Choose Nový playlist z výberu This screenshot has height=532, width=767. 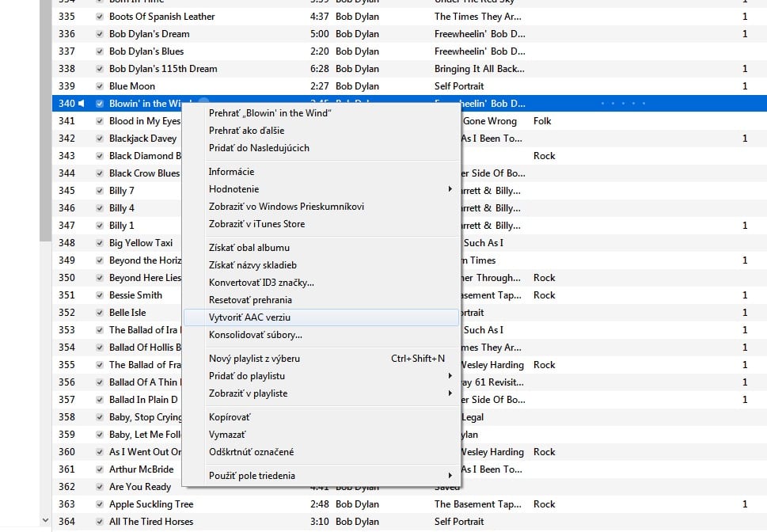coord(321,359)
